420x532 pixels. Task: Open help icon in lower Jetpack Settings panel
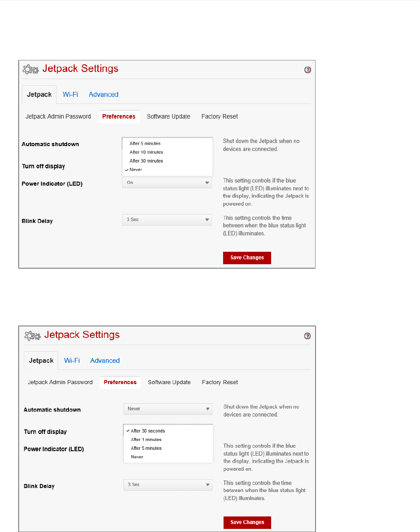[x=308, y=336]
